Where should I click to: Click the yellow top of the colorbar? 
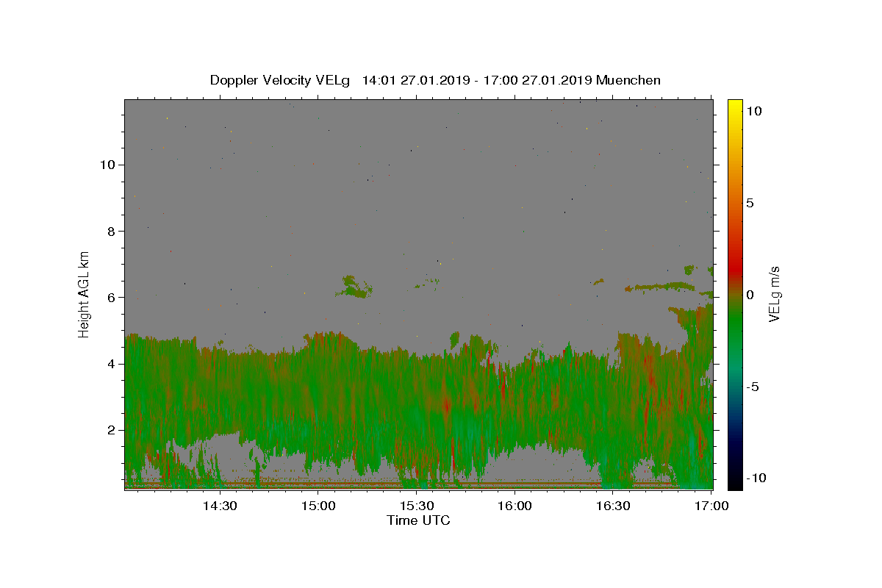point(734,104)
